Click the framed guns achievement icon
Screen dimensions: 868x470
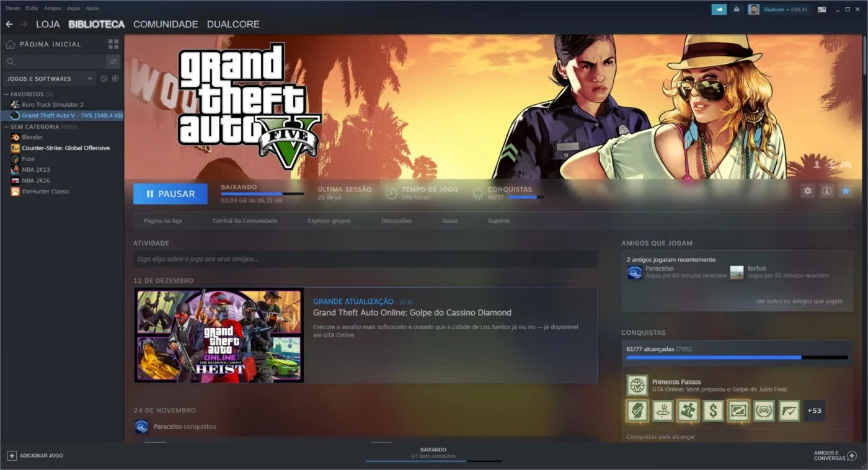click(x=738, y=410)
